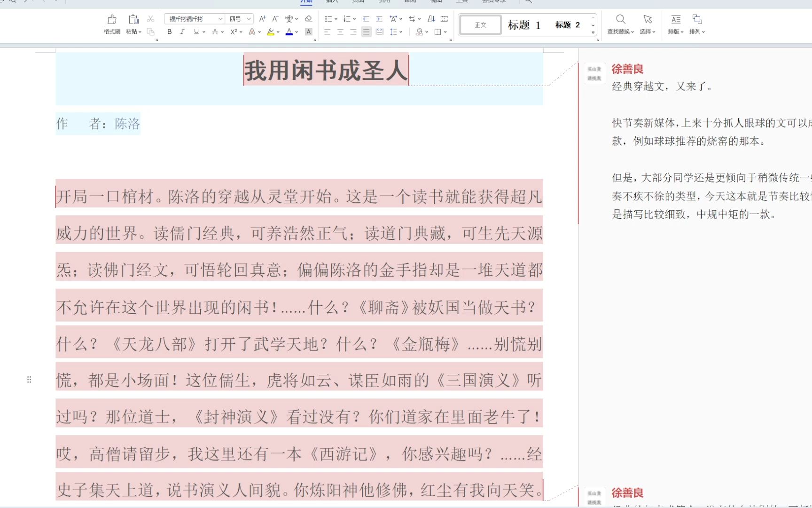This screenshot has height=508, width=812.
Task: Open paragraph settings dialog launcher
Action: pos(451,40)
